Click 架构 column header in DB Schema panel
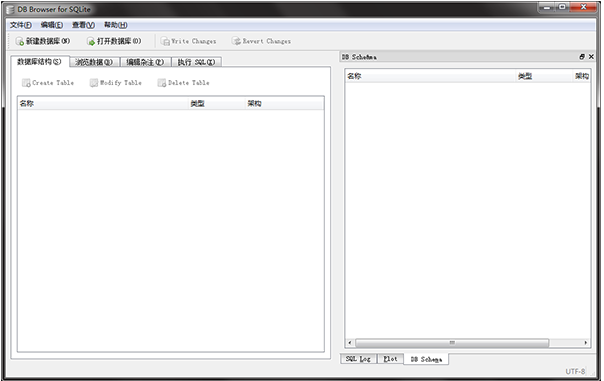The image size is (604, 381). [582, 76]
